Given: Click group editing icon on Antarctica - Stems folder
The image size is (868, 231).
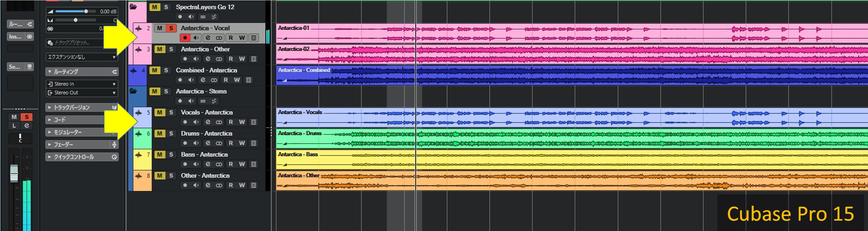Looking at the screenshot, I should (203, 101).
